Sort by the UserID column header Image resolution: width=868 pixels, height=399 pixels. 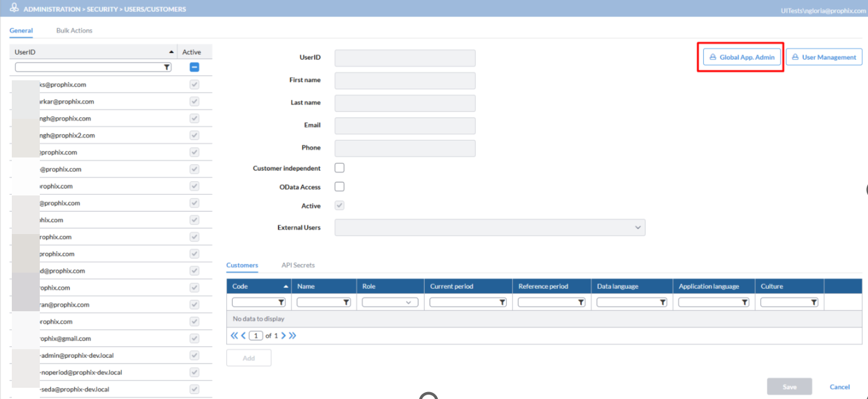point(93,52)
